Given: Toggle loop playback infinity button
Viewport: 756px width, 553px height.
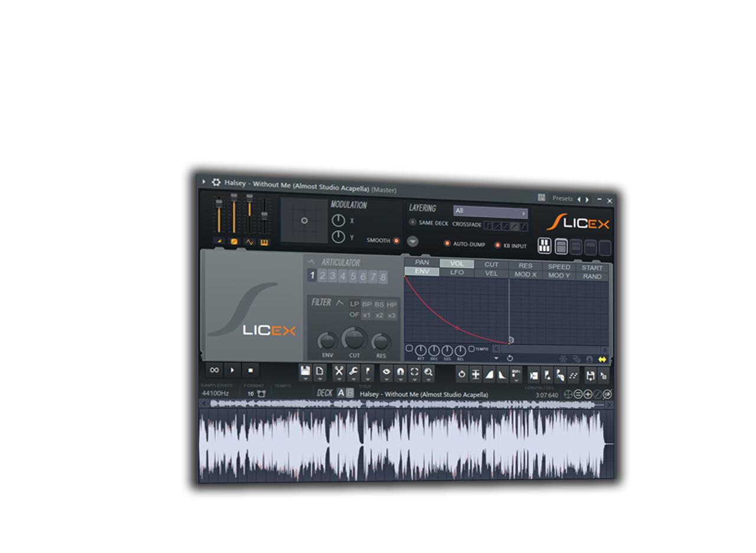Looking at the screenshot, I should click(214, 370).
